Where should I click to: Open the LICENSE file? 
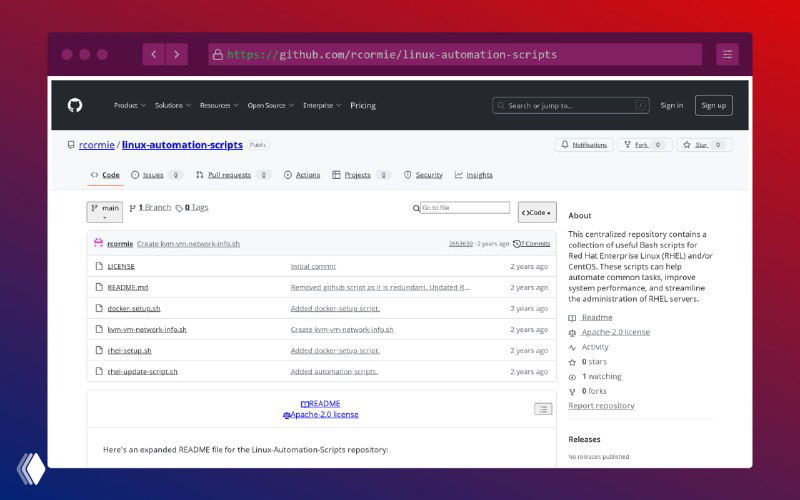(x=121, y=266)
